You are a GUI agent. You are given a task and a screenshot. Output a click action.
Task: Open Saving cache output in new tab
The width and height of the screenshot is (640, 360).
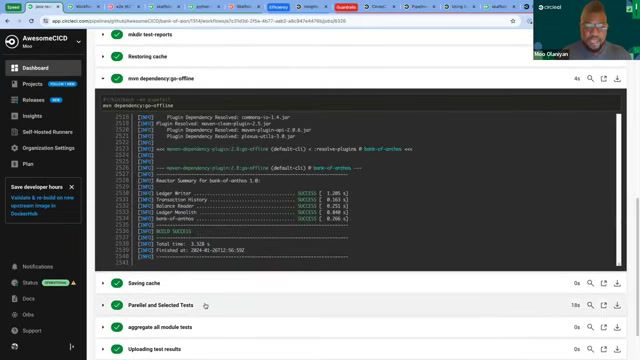click(x=604, y=283)
